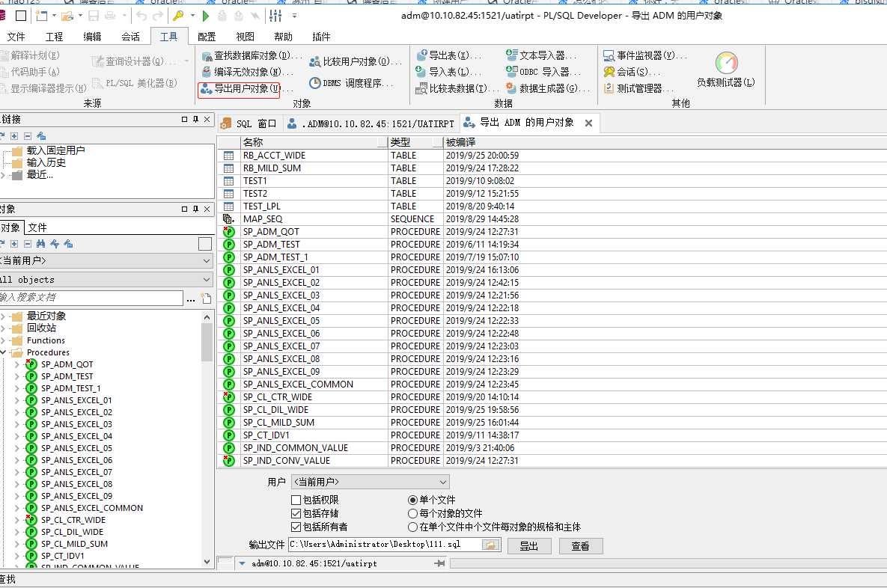Open the 文件 menu
Screen dimensions: 887x588
point(16,37)
